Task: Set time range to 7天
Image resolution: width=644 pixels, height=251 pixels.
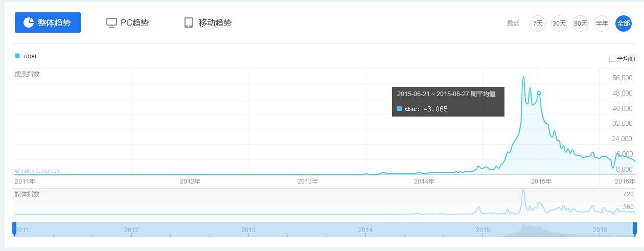Action: [x=538, y=23]
